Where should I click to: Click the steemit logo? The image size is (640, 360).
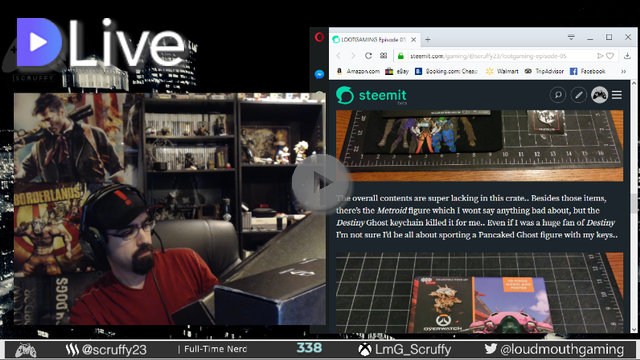371,96
